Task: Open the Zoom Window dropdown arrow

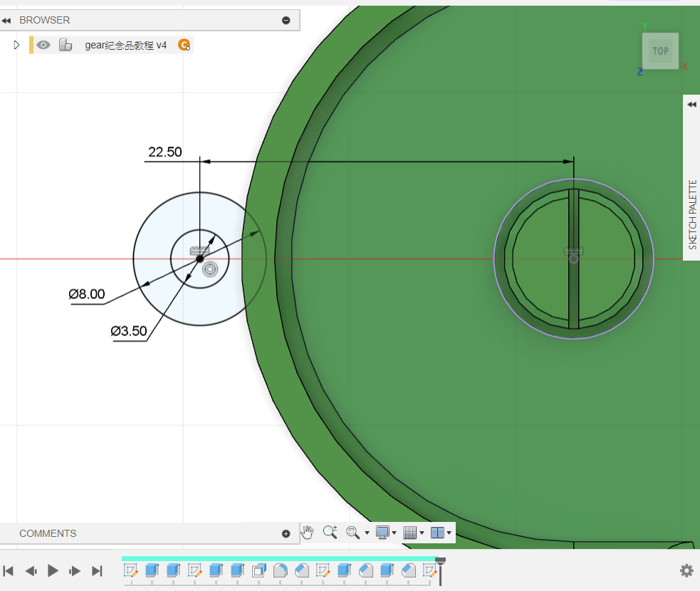Action: 367,533
